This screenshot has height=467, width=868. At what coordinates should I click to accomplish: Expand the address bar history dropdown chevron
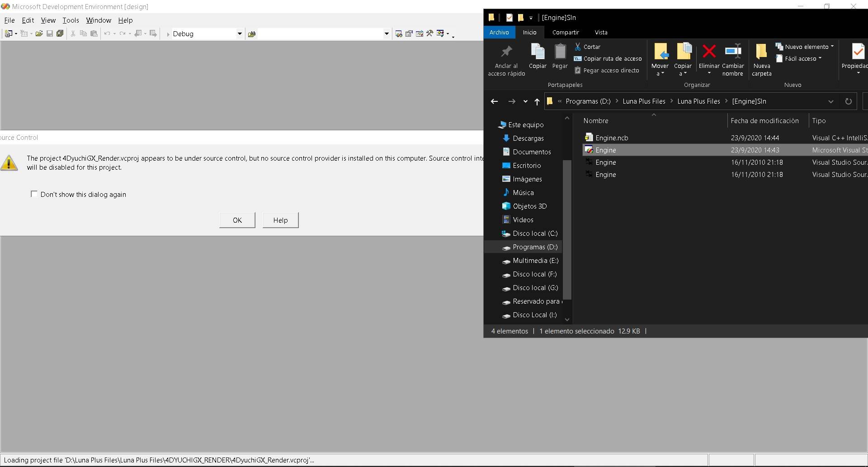click(830, 101)
